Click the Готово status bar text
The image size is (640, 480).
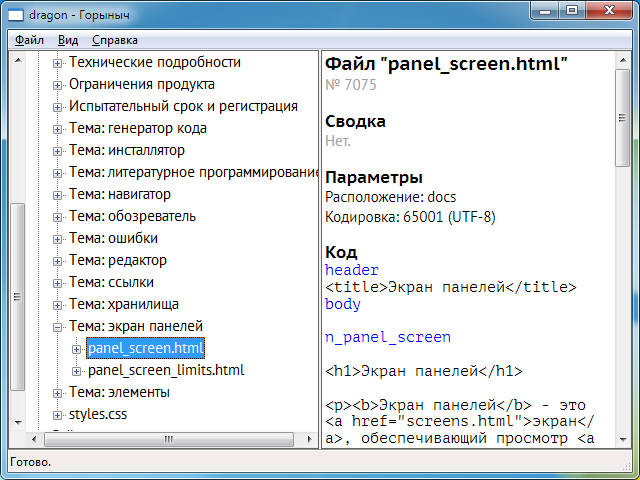pos(31,462)
